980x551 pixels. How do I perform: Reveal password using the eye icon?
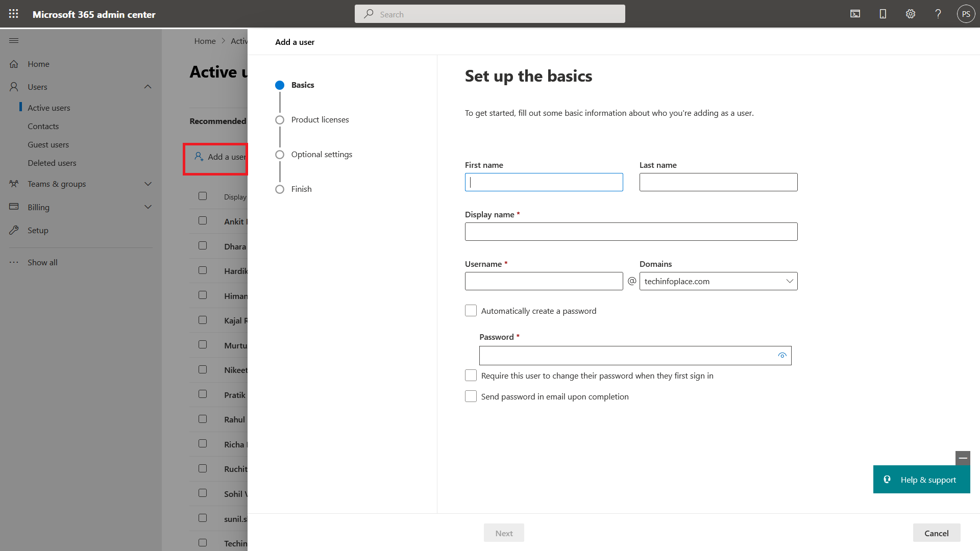782,356
